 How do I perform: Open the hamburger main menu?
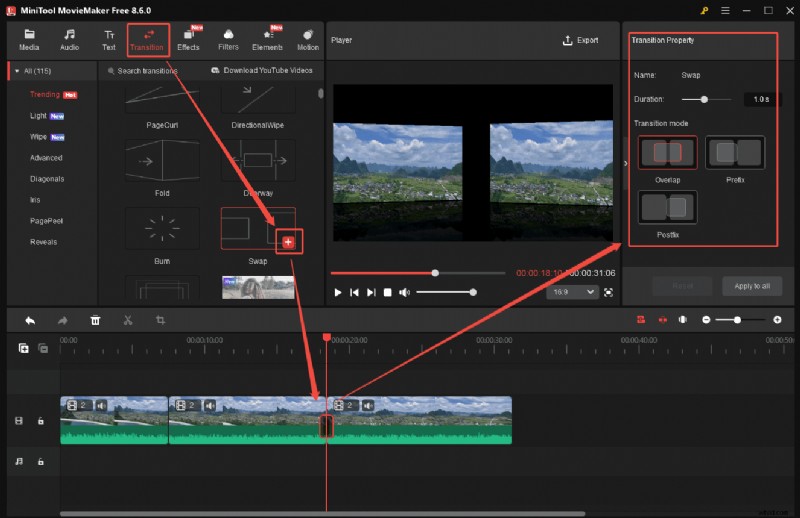click(x=725, y=11)
